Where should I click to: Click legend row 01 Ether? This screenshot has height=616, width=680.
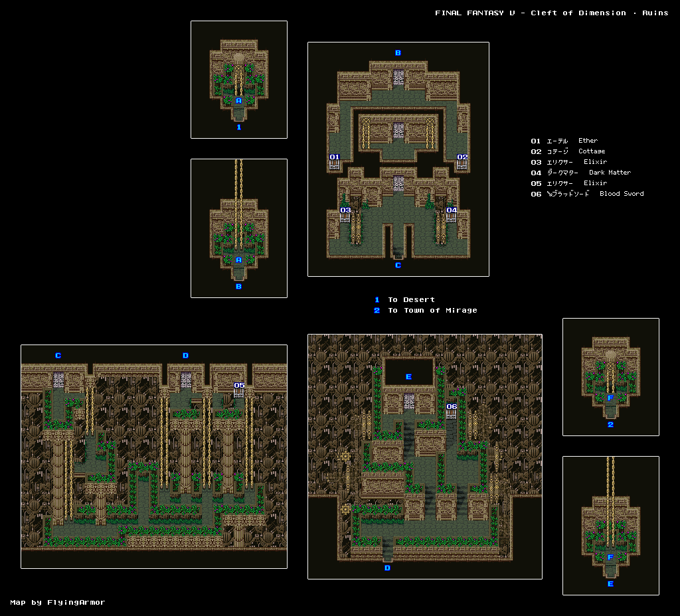coord(564,141)
